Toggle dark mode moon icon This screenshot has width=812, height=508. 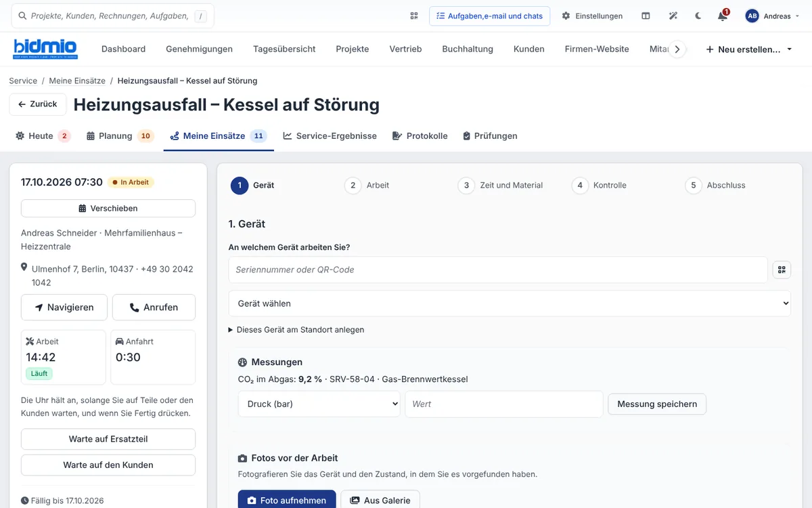[698, 16]
